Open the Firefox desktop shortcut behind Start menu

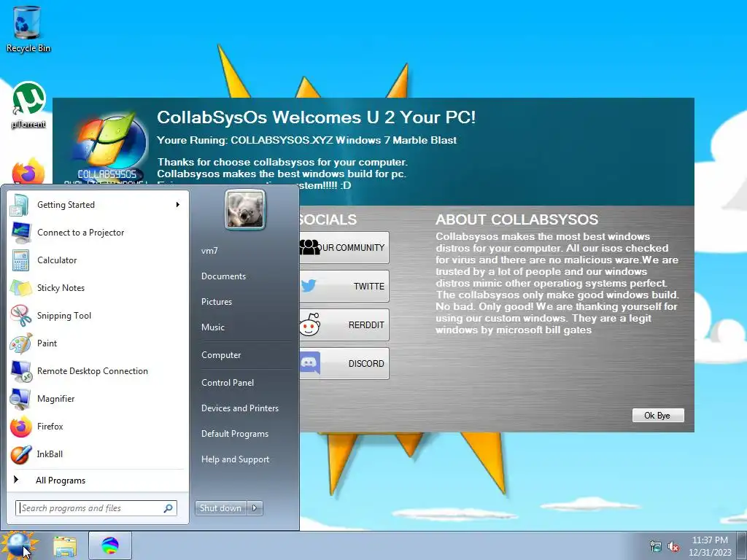28,171
